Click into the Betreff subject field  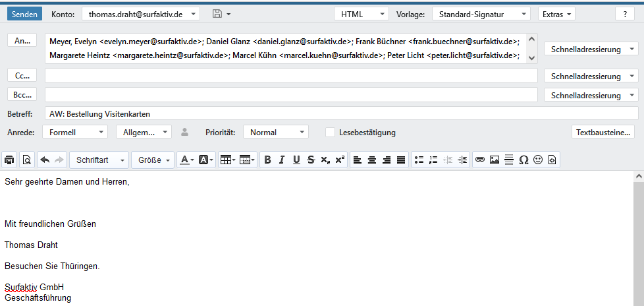click(341, 113)
